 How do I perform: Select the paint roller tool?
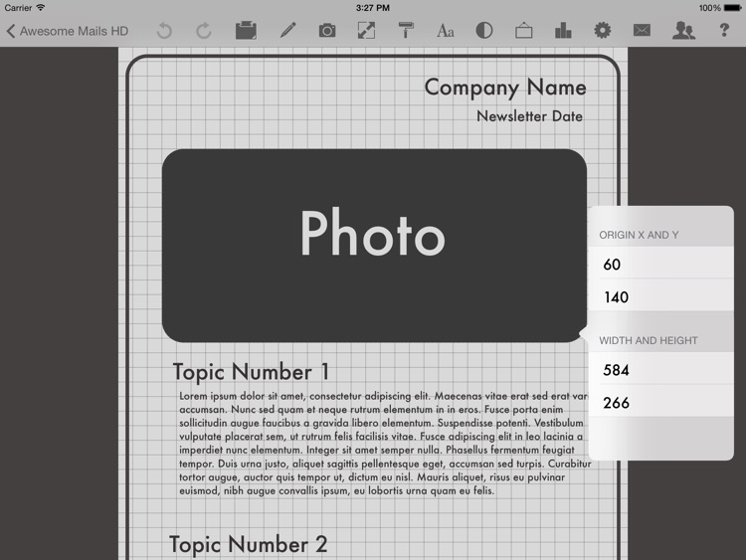406,31
